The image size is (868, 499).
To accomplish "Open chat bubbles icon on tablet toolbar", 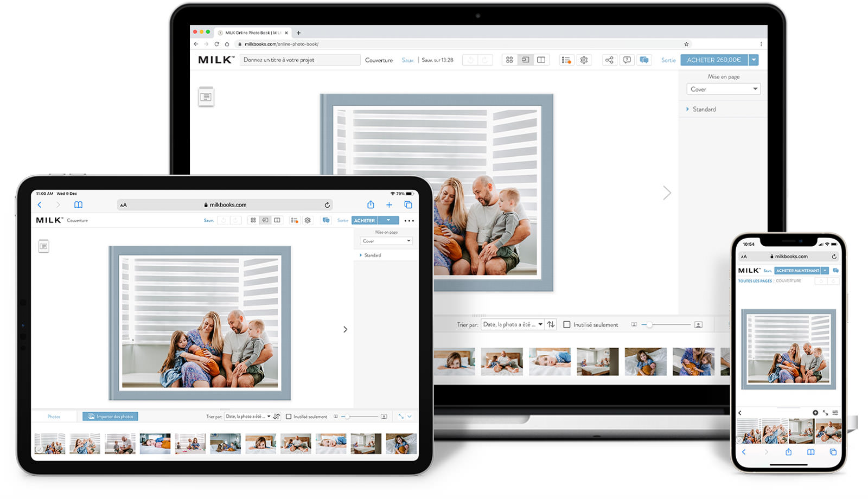I will (326, 220).
